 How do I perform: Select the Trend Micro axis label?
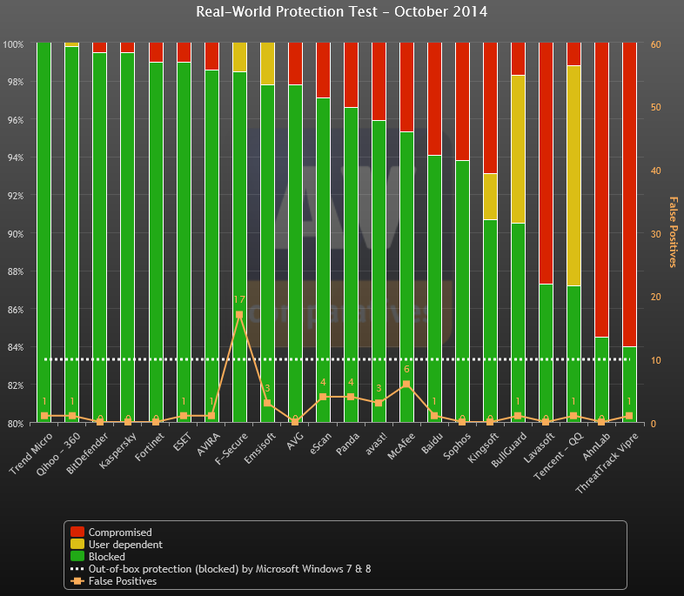(x=31, y=453)
